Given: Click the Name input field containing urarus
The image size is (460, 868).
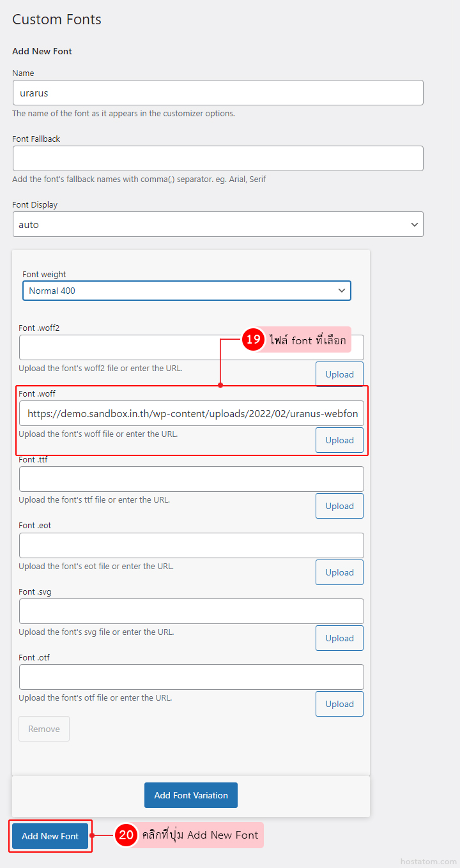Looking at the screenshot, I should [x=217, y=93].
